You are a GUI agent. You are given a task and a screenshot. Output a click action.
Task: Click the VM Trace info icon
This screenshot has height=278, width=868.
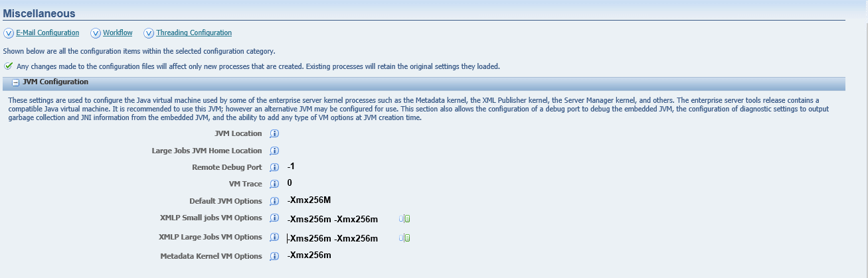[x=274, y=184]
